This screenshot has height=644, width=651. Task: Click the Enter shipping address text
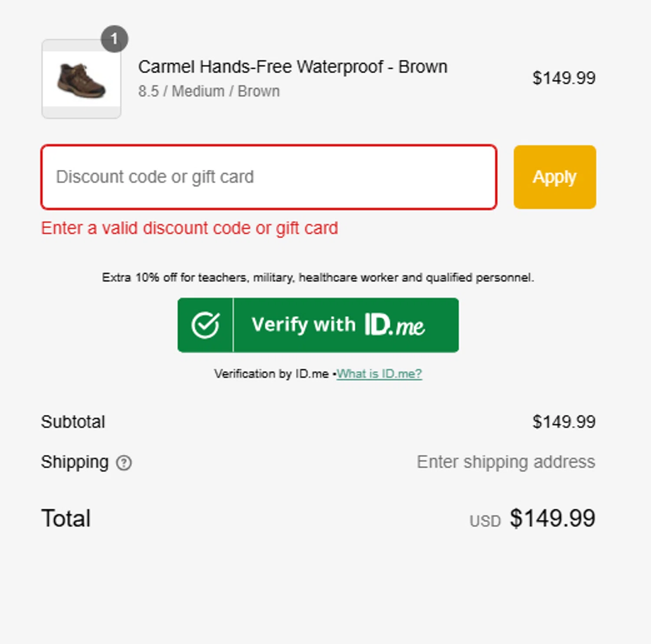(506, 462)
